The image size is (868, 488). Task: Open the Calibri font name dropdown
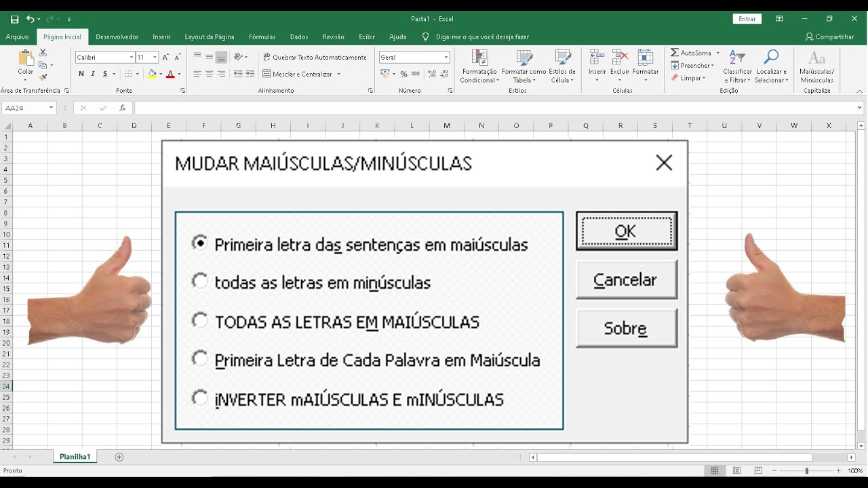point(131,58)
